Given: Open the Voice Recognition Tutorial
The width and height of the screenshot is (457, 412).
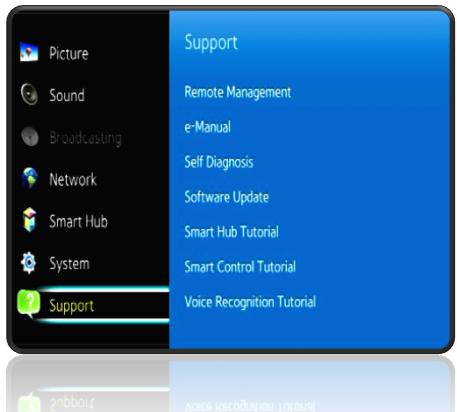Looking at the screenshot, I should click(250, 302).
